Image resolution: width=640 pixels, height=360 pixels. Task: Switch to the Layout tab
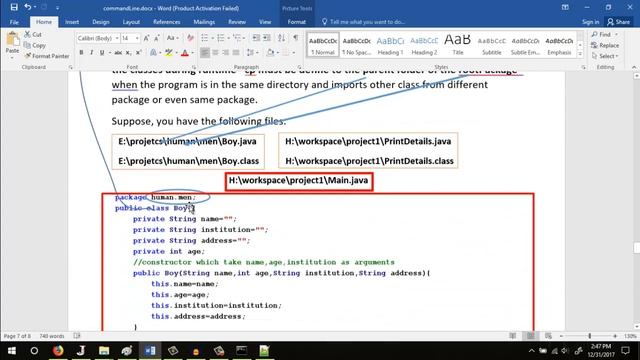tap(131, 22)
